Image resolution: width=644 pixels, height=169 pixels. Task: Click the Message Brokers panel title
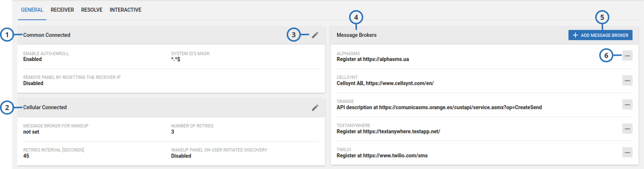click(x=357, y=35)
